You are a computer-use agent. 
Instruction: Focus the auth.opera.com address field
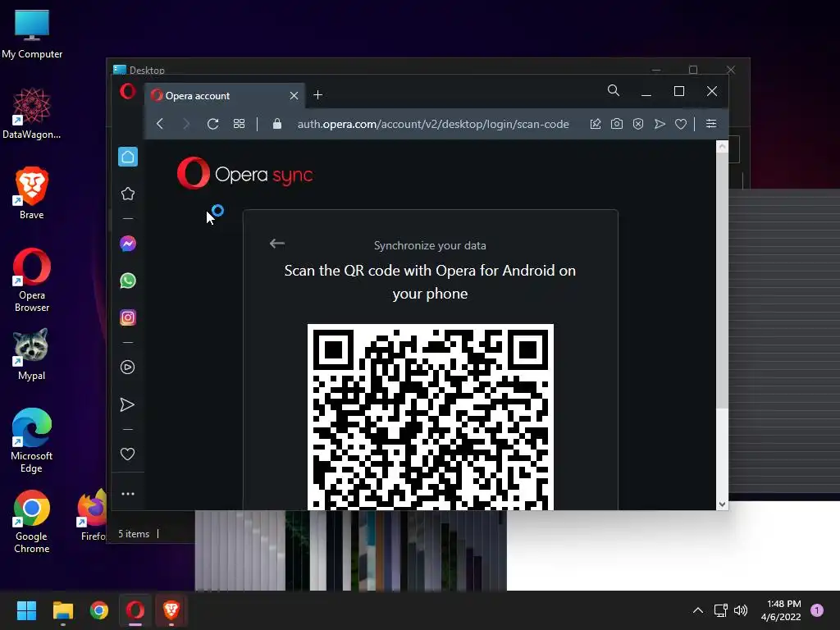[433, 125]
